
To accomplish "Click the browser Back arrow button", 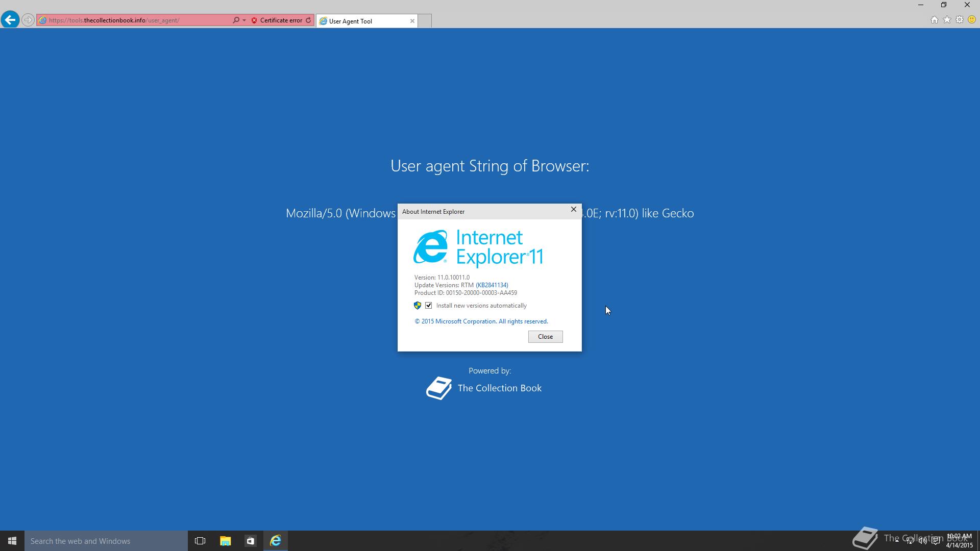I will point(10,20).
